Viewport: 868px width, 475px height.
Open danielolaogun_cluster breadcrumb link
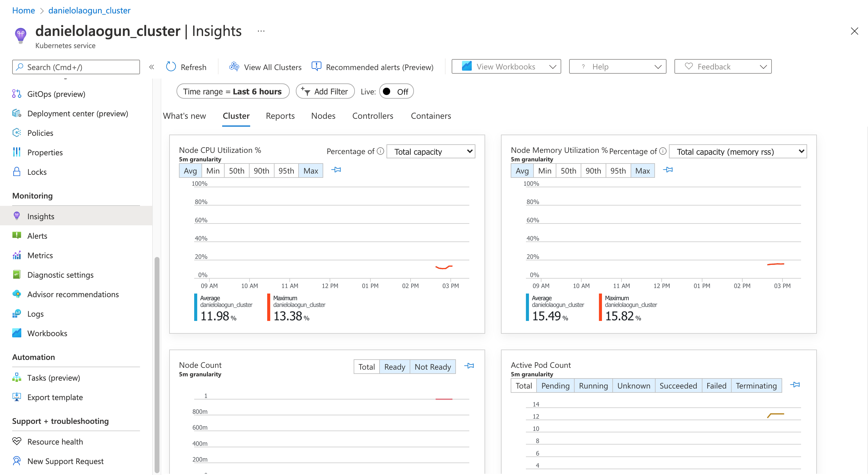[x=89, y=10]
